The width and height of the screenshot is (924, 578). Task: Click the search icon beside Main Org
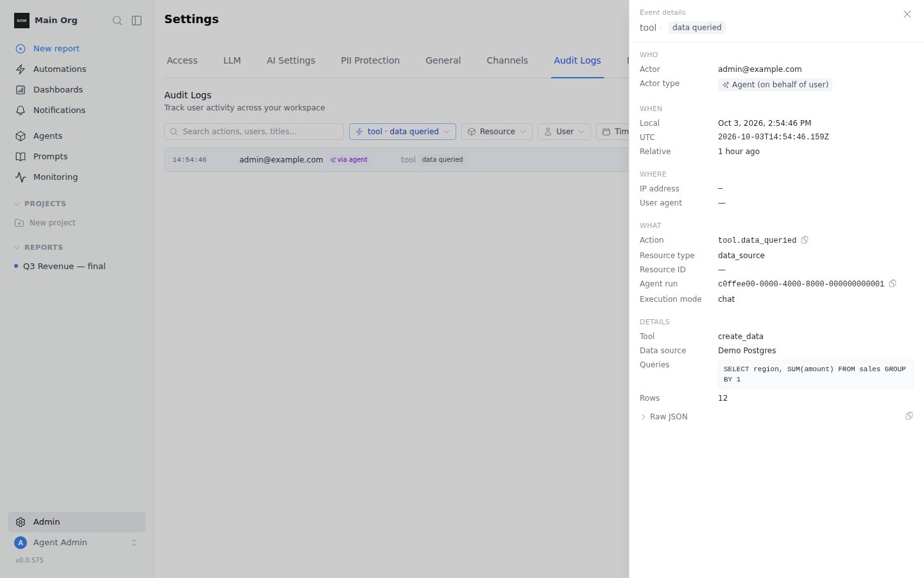coord(117,21)
